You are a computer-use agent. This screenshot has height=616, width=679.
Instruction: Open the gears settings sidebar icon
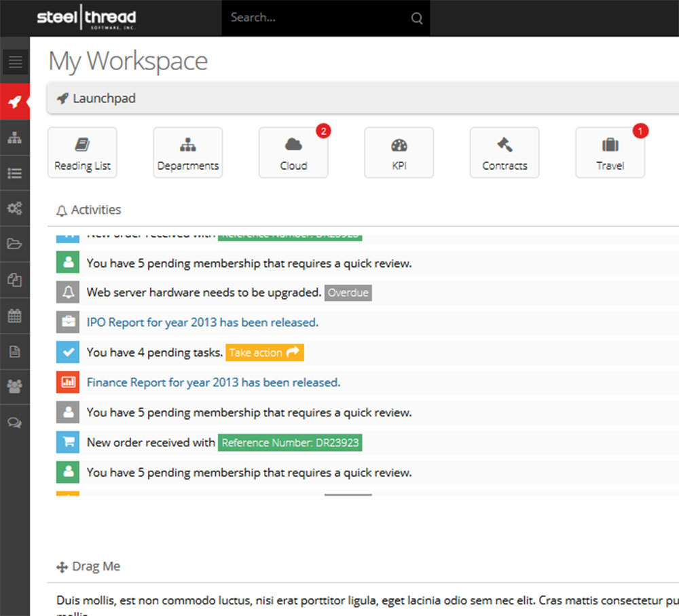click(x=15, y=209)
